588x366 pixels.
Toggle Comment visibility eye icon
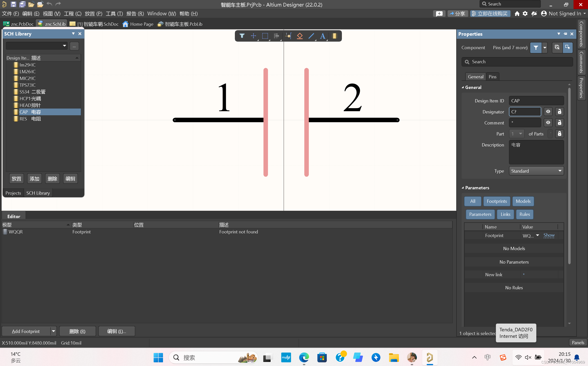coord(548,123)
